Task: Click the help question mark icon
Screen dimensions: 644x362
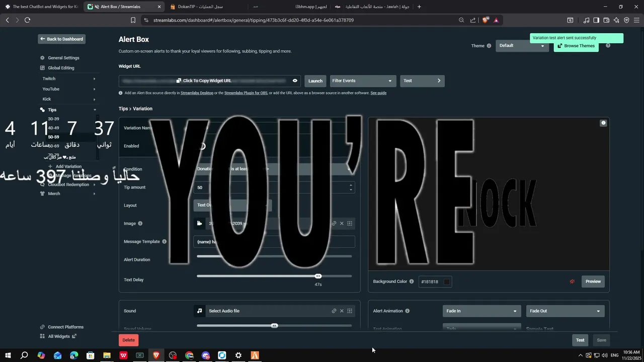Action: tap(608, 46)
